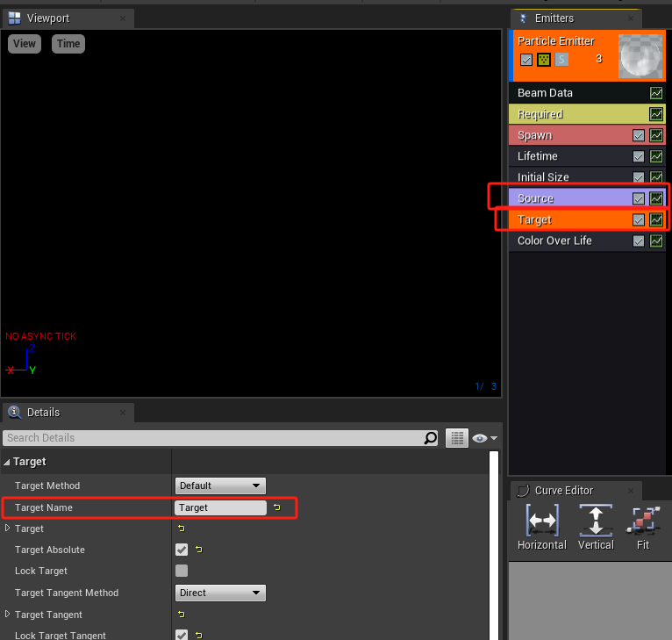Close the Details tab
Image resolution: width=672 pixels, height=640 pixels.
pos(123,413)
